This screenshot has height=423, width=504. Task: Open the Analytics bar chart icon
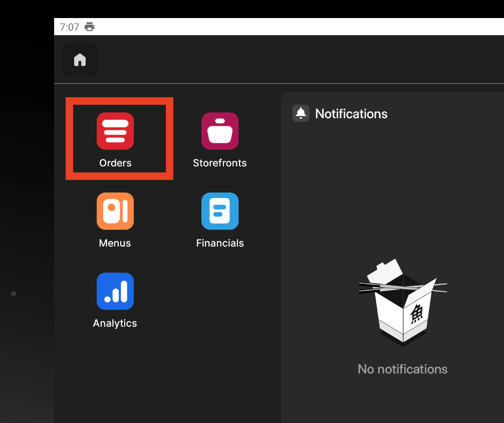115,291
